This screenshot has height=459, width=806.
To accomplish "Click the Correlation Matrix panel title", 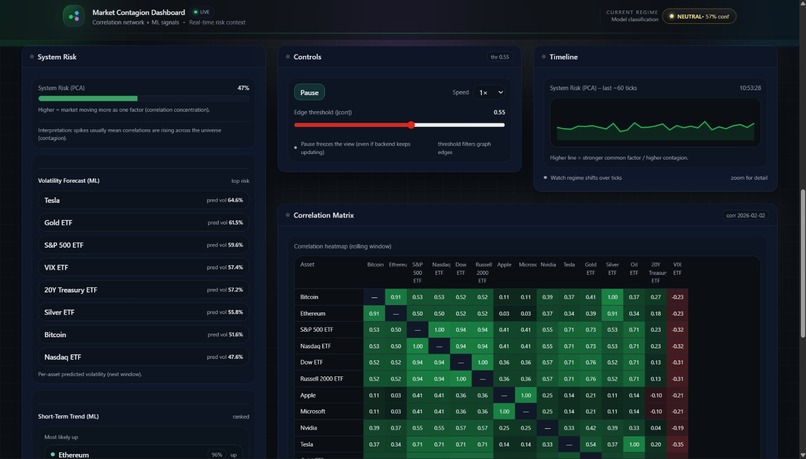I will tap(323, 215).
